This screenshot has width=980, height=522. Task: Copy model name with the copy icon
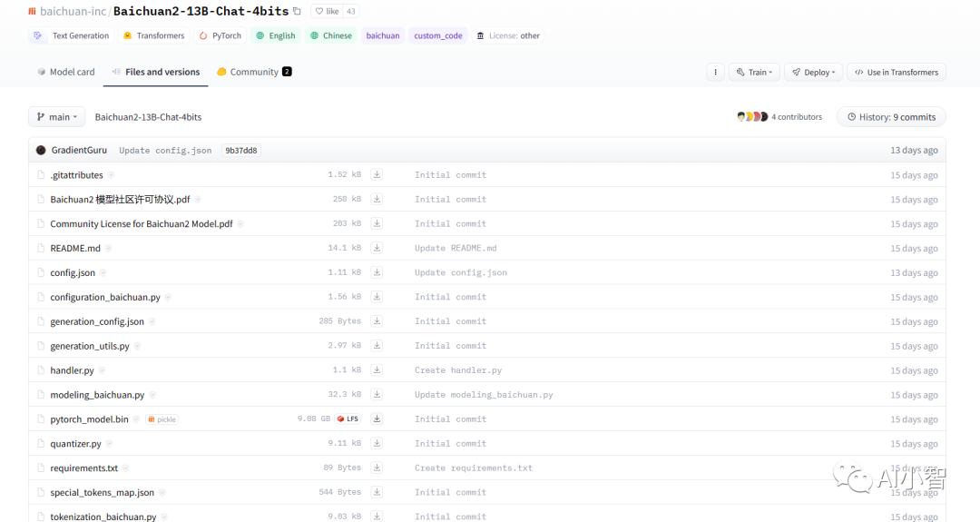(x=298, y=11)
